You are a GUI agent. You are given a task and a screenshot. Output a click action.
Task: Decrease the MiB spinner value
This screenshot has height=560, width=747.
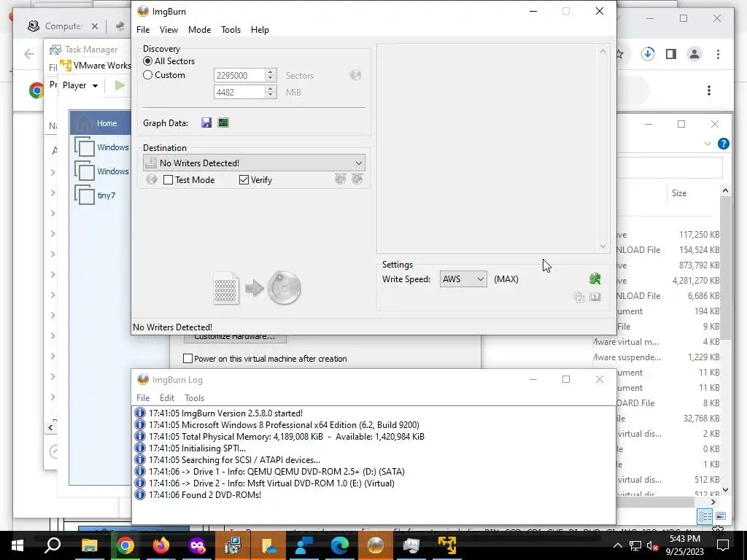pos(271,96)
